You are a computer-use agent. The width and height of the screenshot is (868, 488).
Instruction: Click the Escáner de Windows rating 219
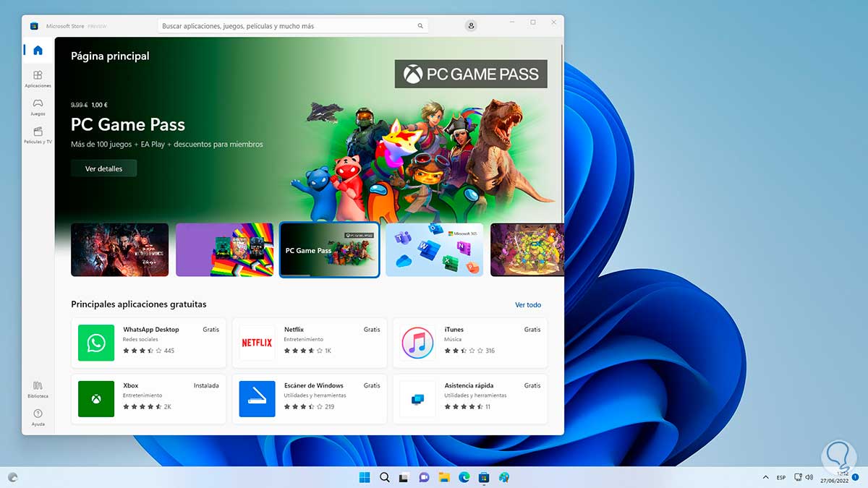tap(309, 407)
